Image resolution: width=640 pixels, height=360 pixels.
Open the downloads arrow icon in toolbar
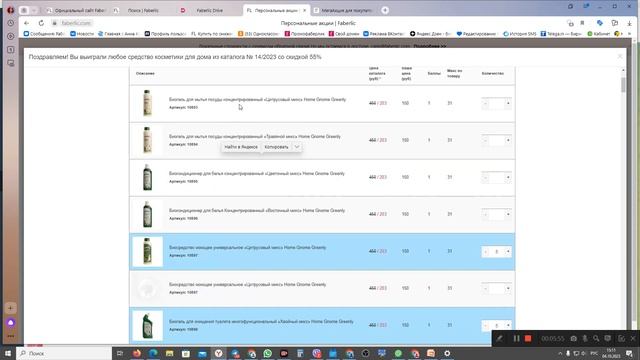[629, 23]
